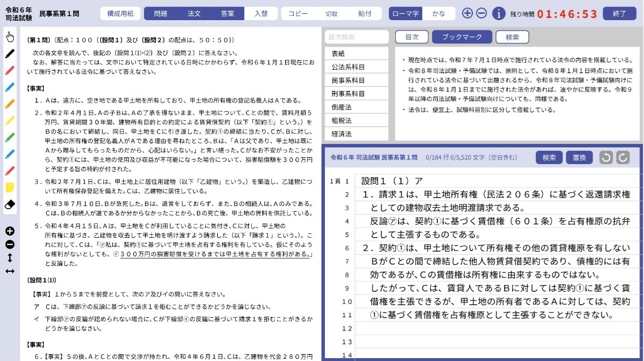Click the 目次検索 search field
The image size is (644, 361).
pos(357,37)
